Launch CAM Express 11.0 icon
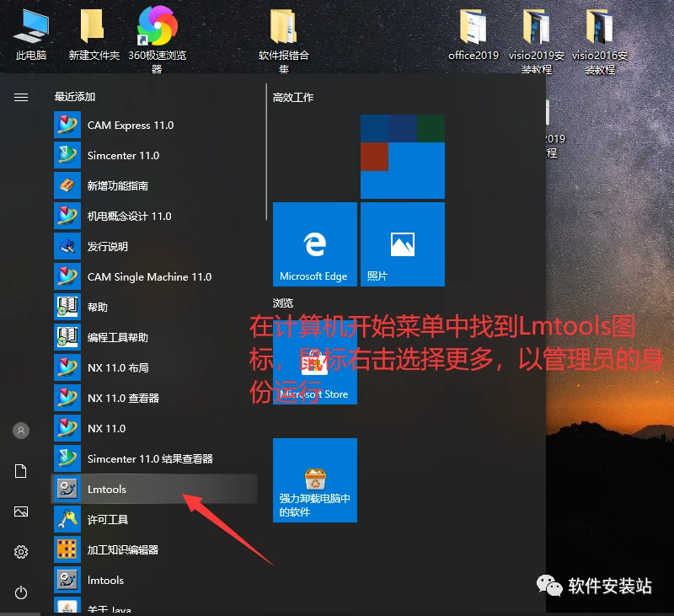This screenshot has height=616, width=674. tap(67, 125)
